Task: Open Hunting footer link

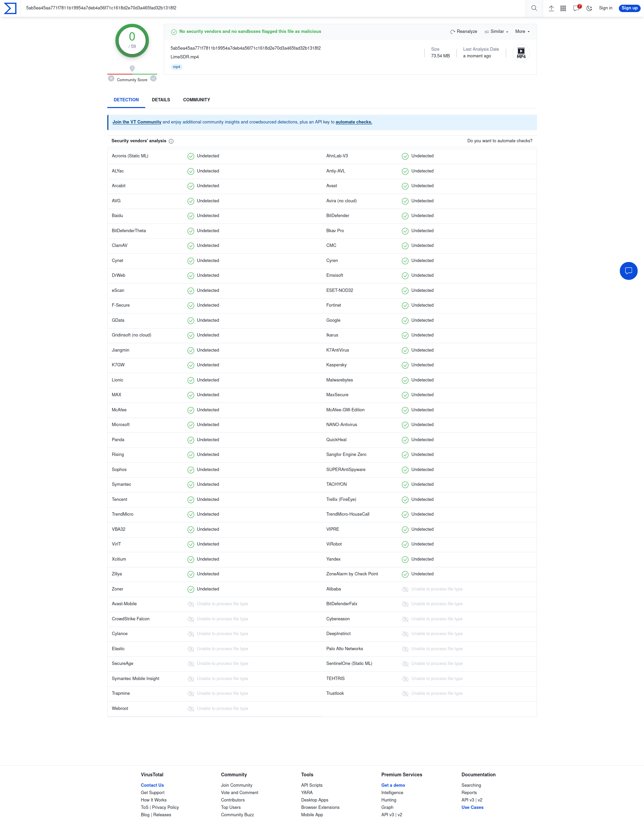Action: 388,800
